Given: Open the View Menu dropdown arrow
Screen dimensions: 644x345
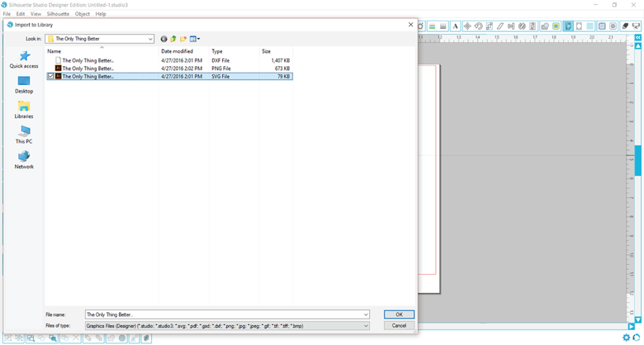Looking at the screenshot, I should click(199, 38).
